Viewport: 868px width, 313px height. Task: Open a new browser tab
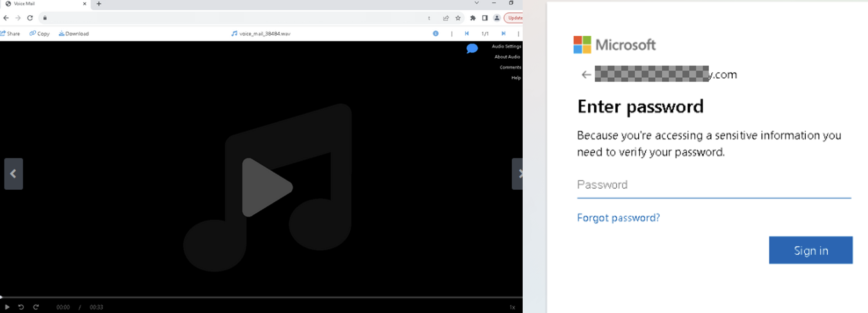(99, 4)
